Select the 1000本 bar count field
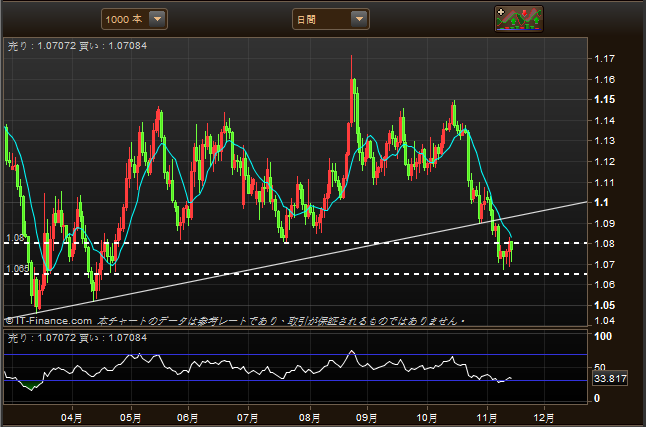 134,19
